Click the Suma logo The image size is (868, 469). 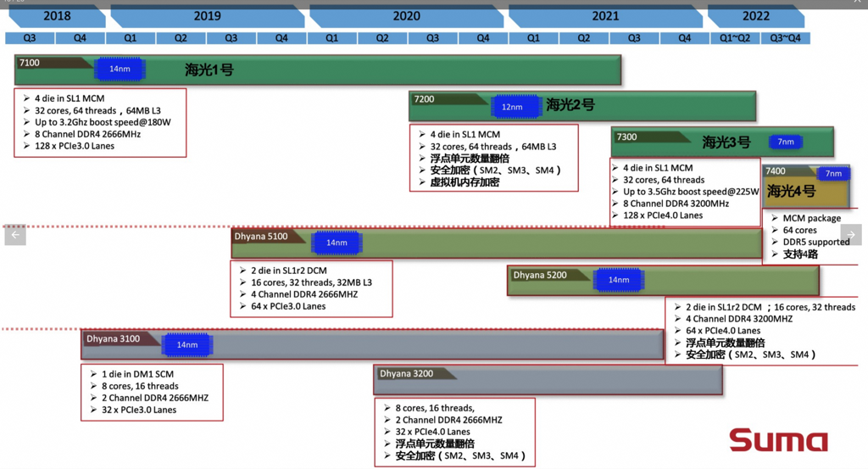(x=778, y=440)
